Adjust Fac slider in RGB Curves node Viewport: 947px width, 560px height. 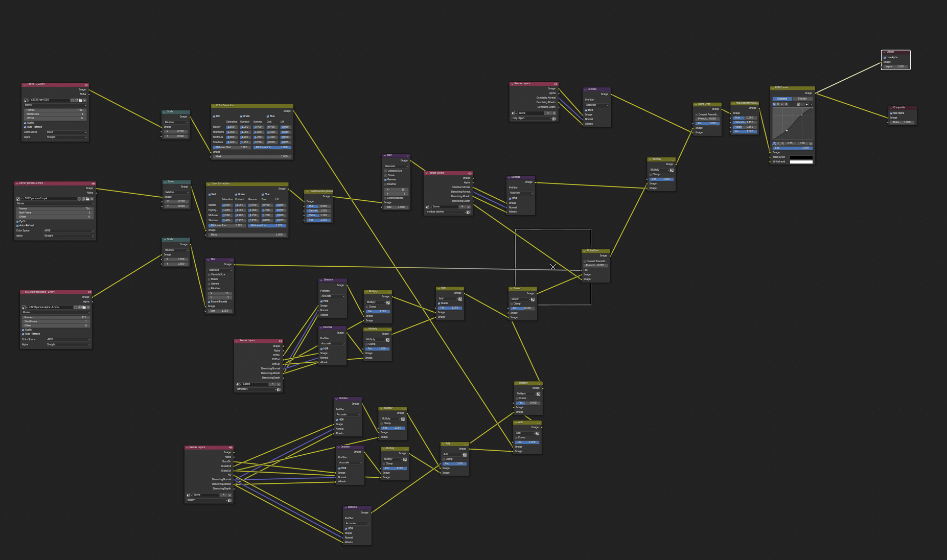point(793,148)
